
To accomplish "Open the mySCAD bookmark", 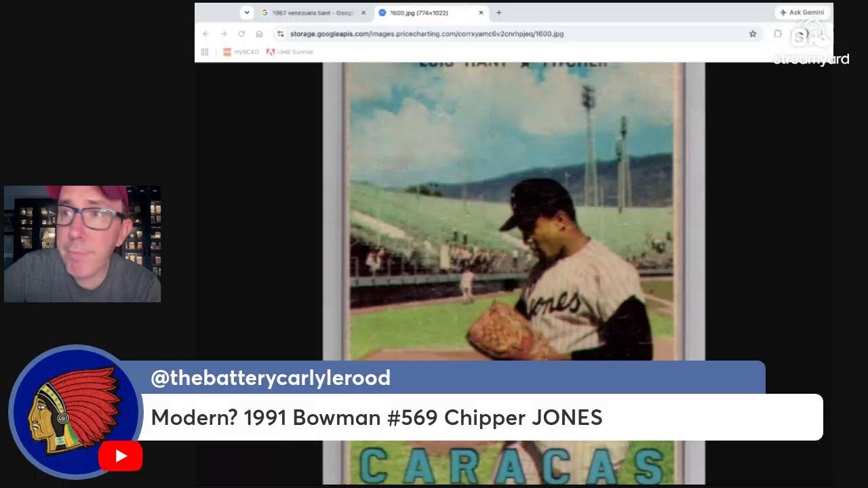I will 241,52.
